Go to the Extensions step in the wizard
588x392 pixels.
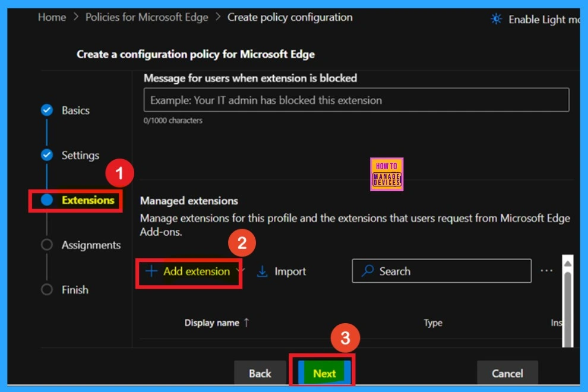(87, 200)
